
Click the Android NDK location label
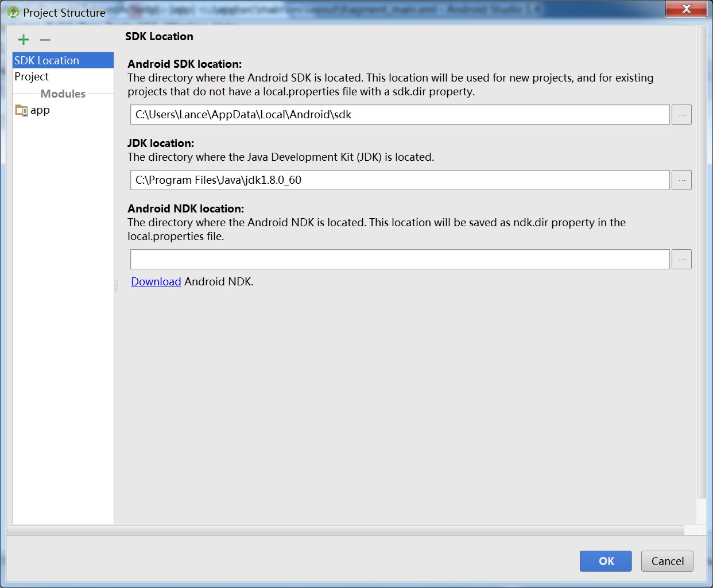185,208
